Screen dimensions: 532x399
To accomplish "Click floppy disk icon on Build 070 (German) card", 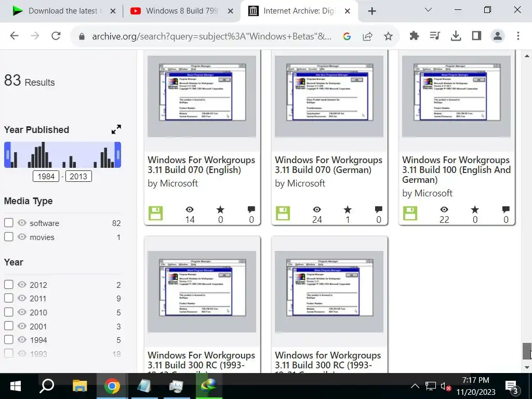I will [283, 214].
